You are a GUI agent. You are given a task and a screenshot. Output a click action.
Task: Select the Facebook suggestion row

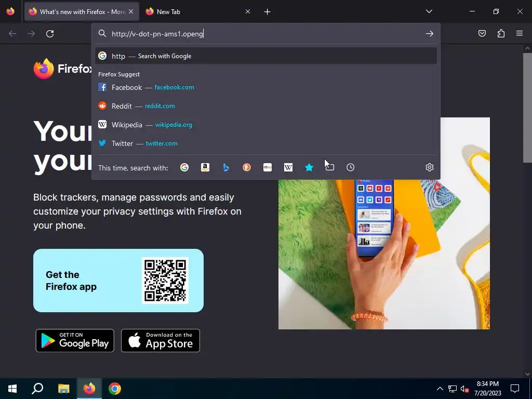(x=266, y=87)
